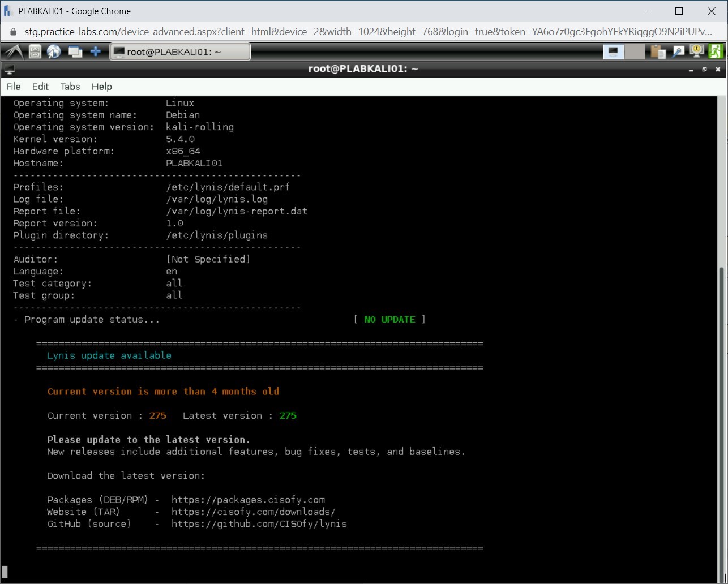Open the Tabs menu
This screenshot has width=728, height=584.
point(70,87)
